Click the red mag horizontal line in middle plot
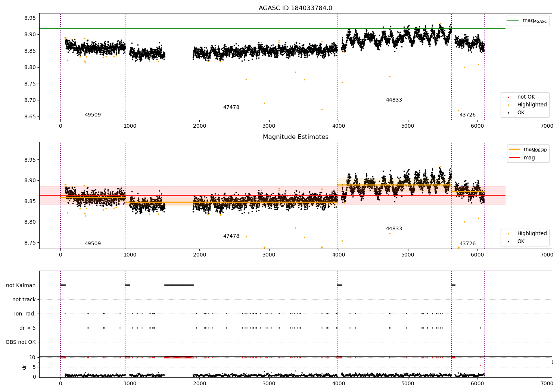Screen dimensions: 560x392 click(272, 195)
